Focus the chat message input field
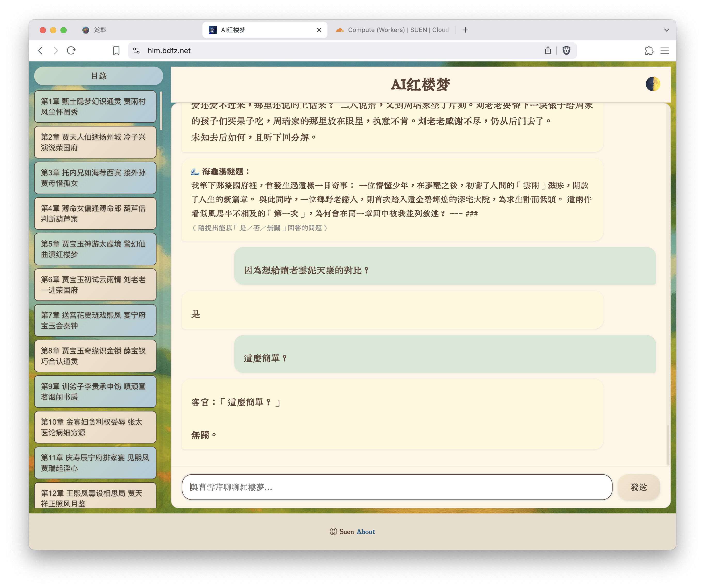The image size is (705, 588). point(396,487)
